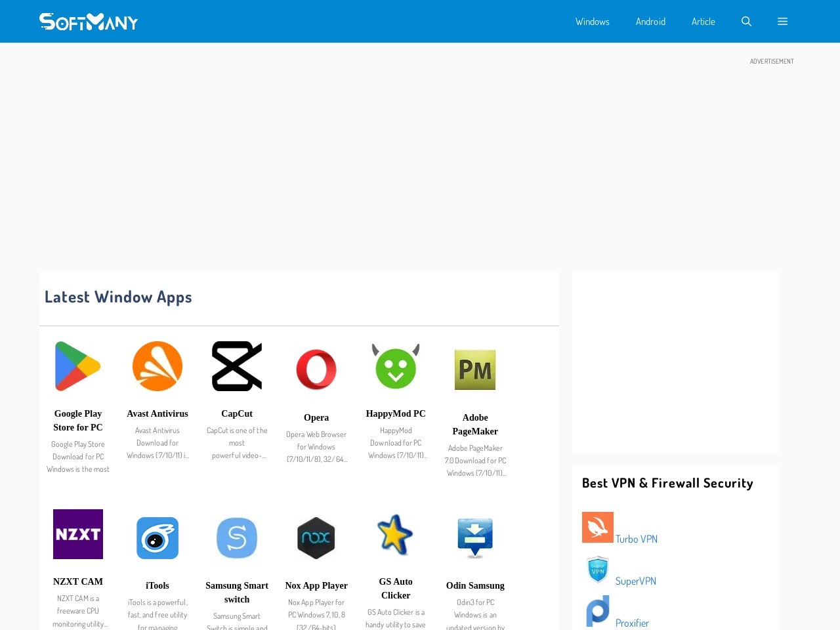Open the Turbo VPN rabbit icon
This screenshot has width=840, height=630.
(598, 527)
